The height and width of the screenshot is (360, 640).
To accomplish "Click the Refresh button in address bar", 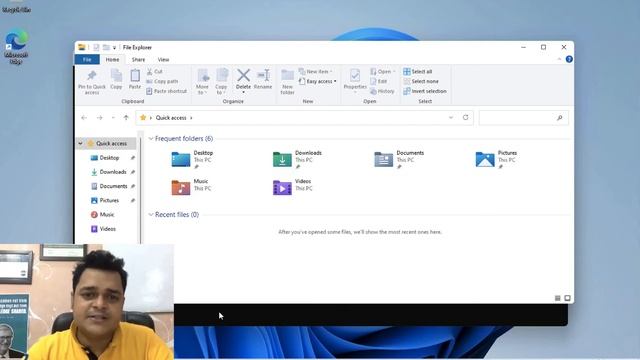I will [x=466, y=118].
